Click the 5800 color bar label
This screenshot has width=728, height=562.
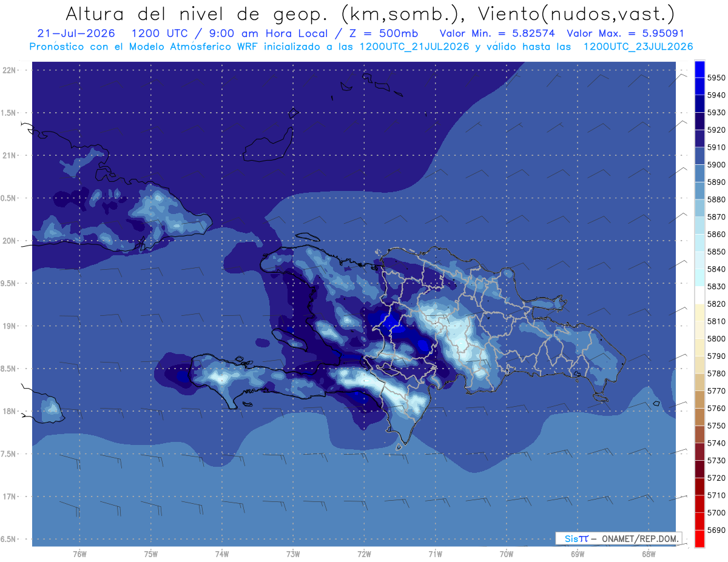[715, 338]
